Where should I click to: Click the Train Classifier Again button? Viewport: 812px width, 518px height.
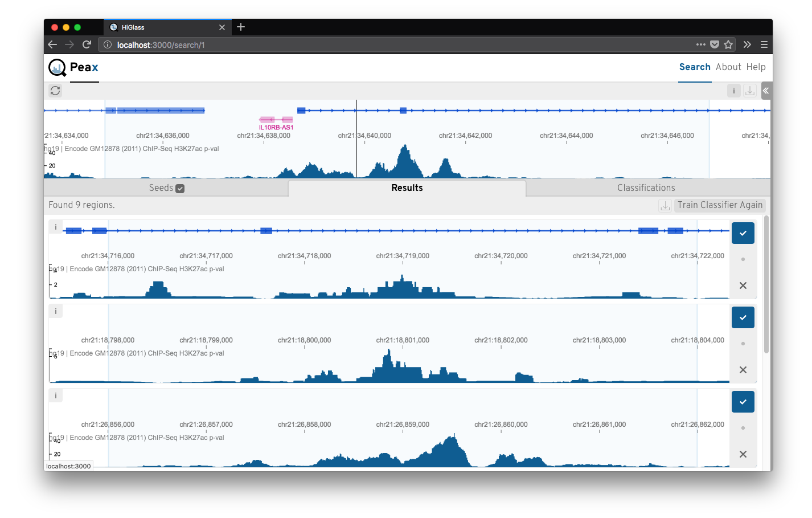point(720,205)
